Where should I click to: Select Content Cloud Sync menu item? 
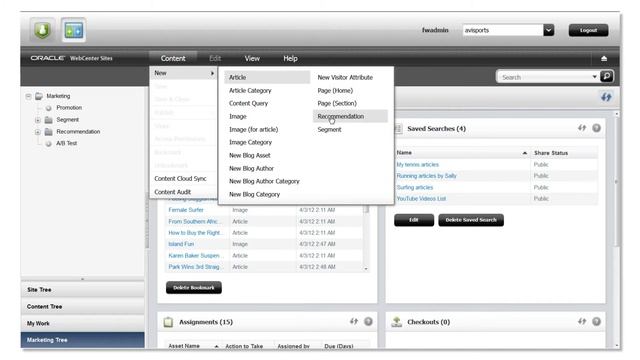(180, 179)
